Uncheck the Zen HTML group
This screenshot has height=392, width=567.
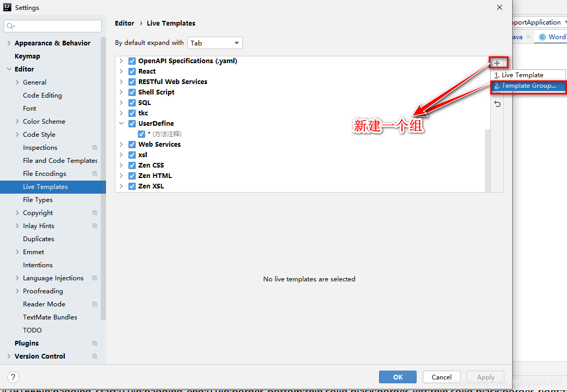click(x=132, y=176)
